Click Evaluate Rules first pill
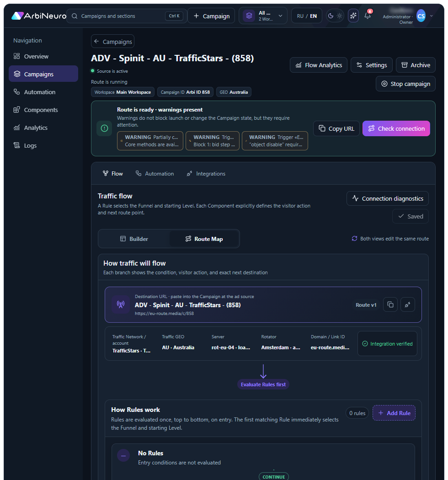This screenshot has height=480, width=448. (x=263, y=384)
